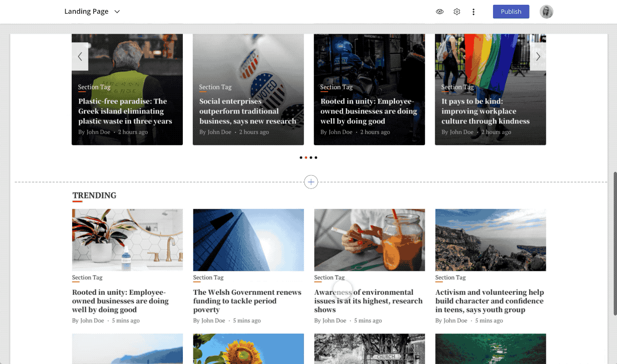The image size is (617, 364).
Task: Click Section Tag on Social enterprises card
Action: coord(216,87)
